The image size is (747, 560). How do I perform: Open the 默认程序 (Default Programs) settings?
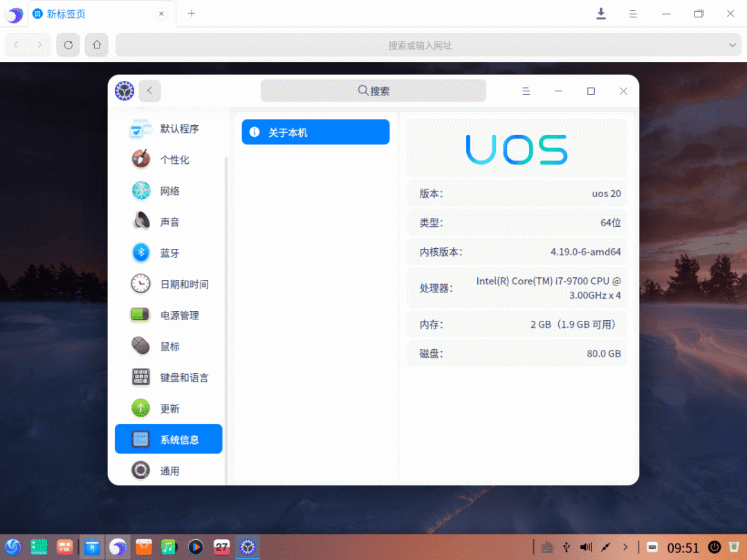173,129
